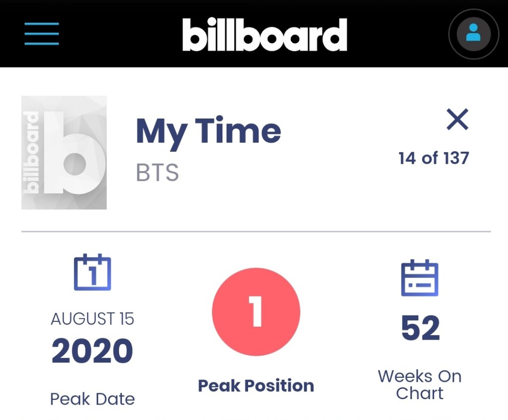Click the divider line below song title
Image resolution: width=508 pixels, height=420 pixels.
[256, 232]
